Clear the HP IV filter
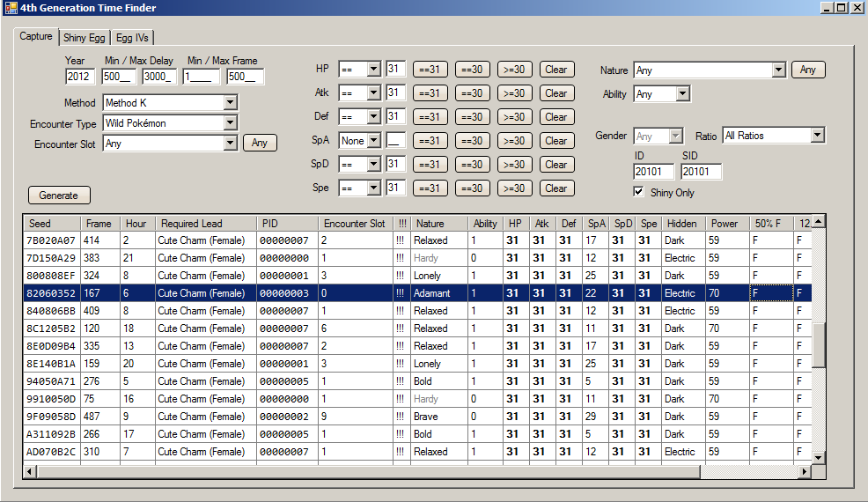Screen dimensions: 868x502 point(556,70)
